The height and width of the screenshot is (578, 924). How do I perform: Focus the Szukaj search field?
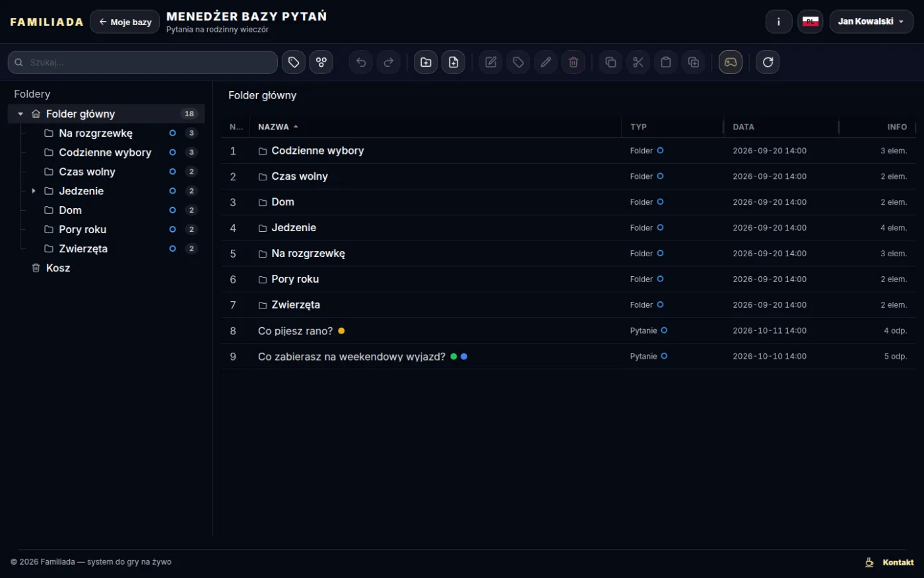click(x=143, y=62)
